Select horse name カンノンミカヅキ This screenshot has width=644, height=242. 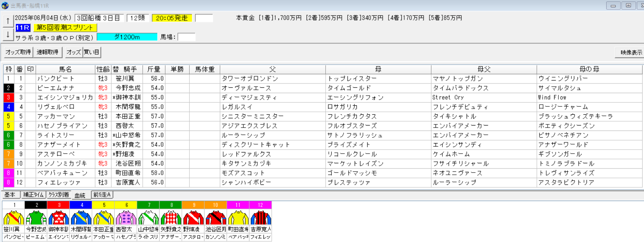click(63, 164)
